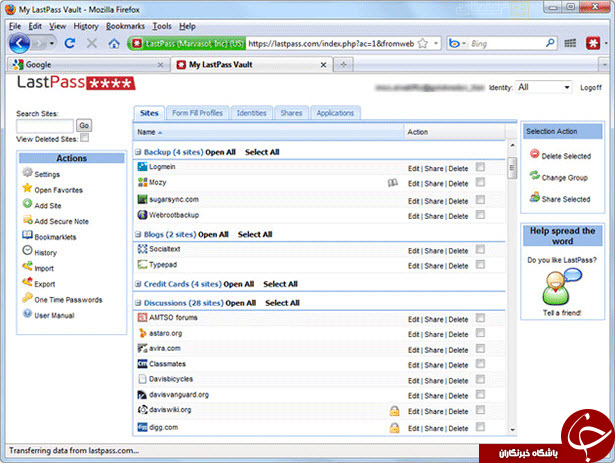Screen dimensions: 615x463
Task: Open back-forward history dropdown arrow
Action: pos(52,43)
